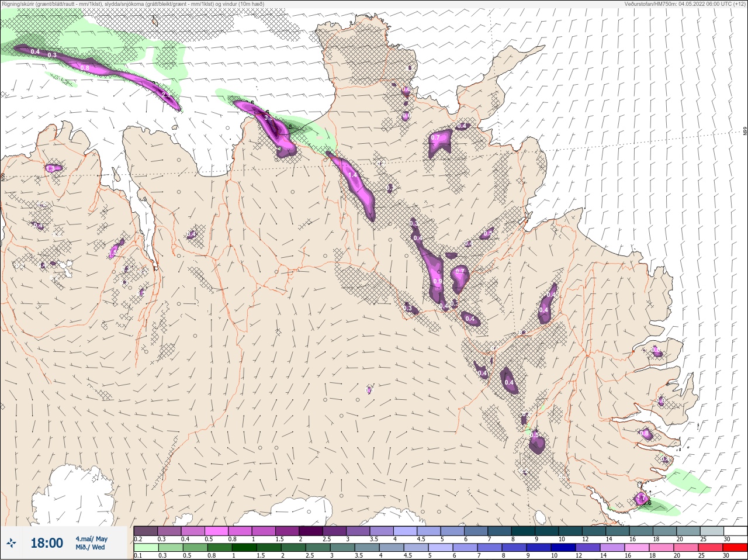Click the '0.6' precipitation value near southeast coast
Viewport: 748px width, 560px height.
647,502
